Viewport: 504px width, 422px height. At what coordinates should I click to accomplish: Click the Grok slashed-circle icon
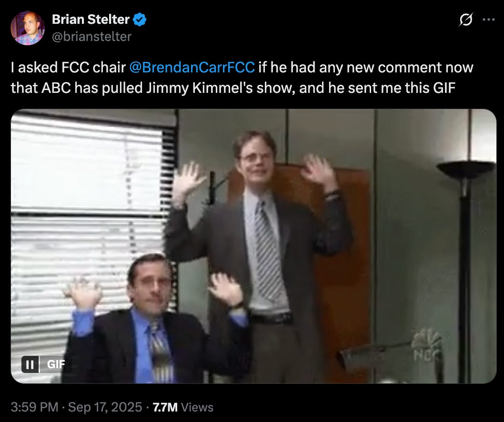[466, 20]
